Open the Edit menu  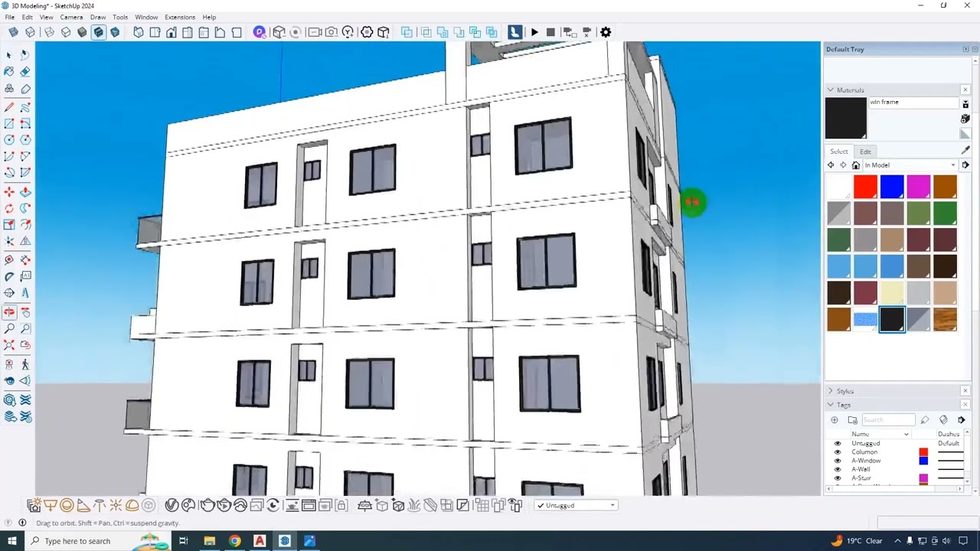click(28, 17)
